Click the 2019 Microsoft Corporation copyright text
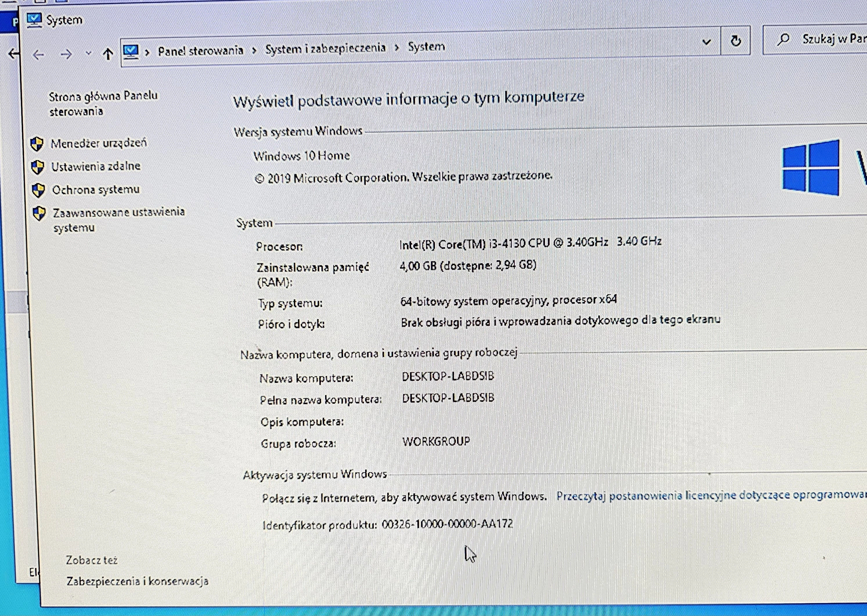 [403, 177]
